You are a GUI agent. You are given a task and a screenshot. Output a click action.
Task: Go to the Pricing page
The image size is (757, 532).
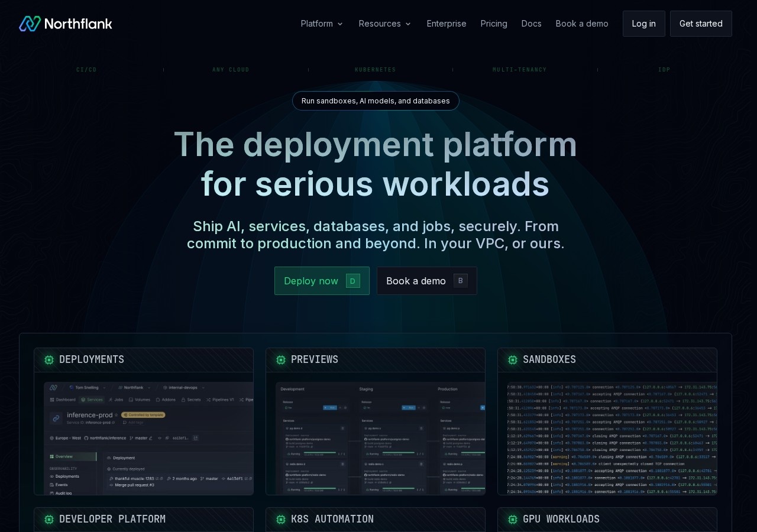tap(494, 24)
